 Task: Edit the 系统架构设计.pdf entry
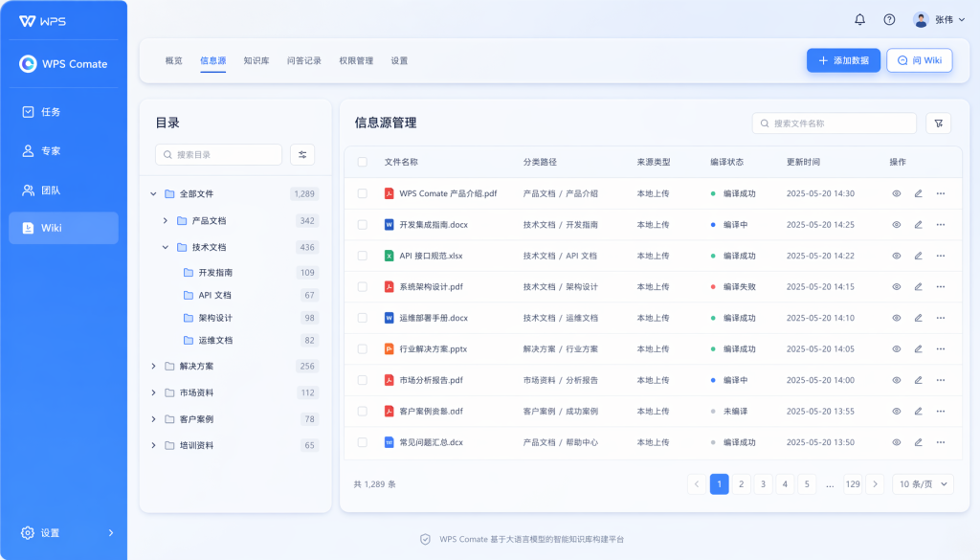[x=918, y=287]
